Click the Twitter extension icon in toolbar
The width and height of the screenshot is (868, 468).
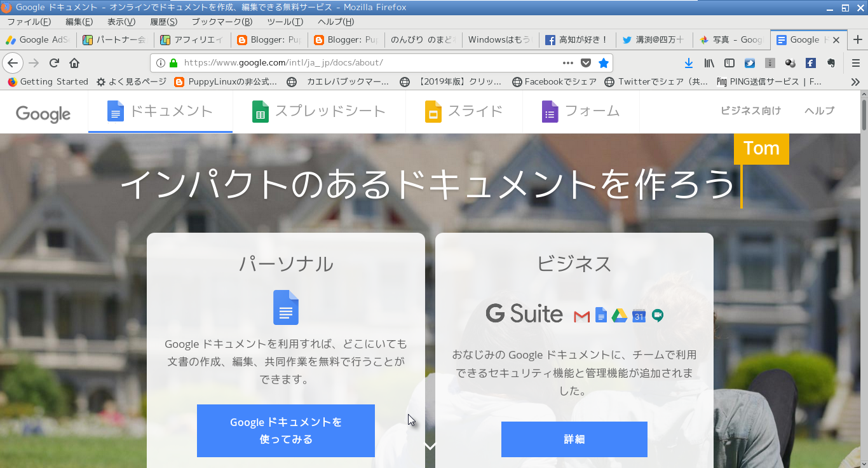(x=750, y=63)
